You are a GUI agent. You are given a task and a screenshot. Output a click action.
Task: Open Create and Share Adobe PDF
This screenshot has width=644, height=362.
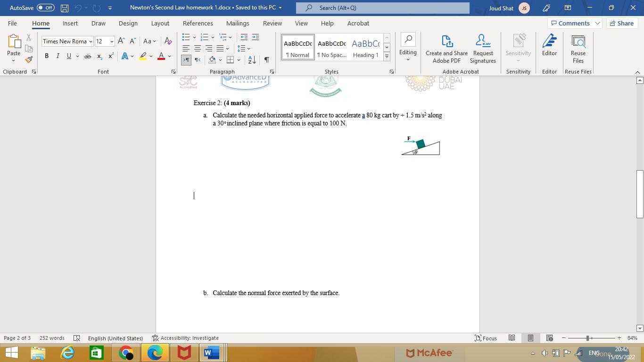[x=446, y=49]
